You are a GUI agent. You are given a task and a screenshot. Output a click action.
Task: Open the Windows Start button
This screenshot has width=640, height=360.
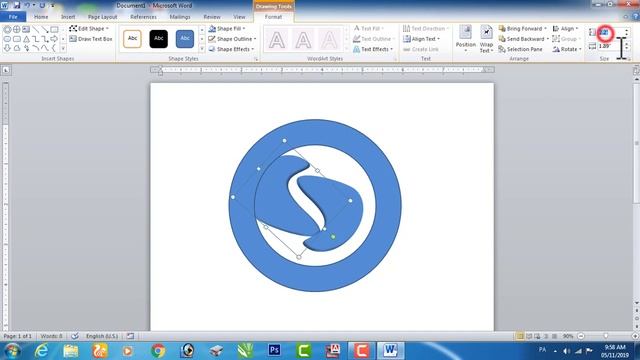12,351
